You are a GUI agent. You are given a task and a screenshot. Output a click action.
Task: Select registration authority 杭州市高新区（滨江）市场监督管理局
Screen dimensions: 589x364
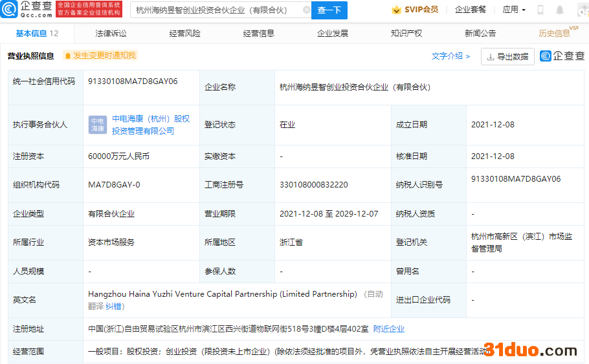tap(522, 242)
